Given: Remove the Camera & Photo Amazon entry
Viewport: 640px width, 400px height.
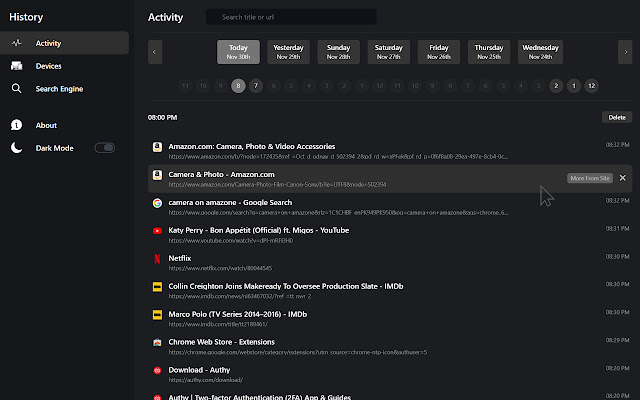Looking at the screenshot, I should pos(623,178).
